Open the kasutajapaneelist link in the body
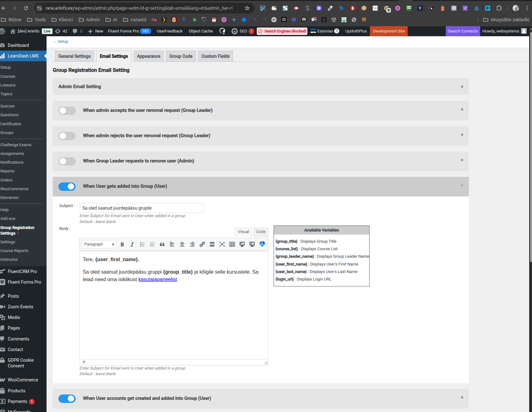 point(157,280)
